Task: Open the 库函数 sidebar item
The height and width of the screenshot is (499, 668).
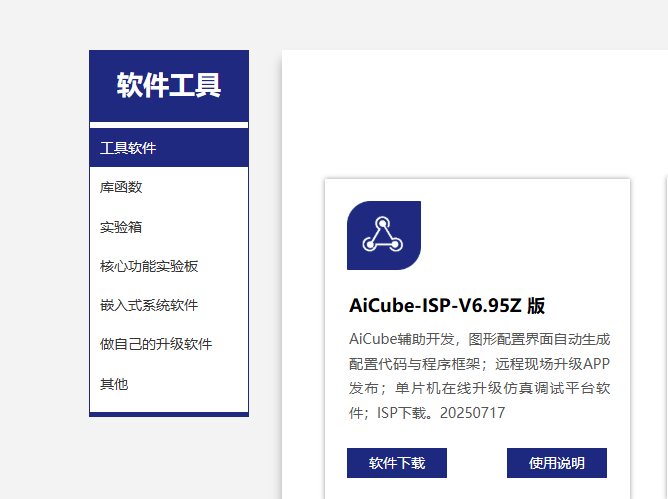Action: tap(169, 187)
